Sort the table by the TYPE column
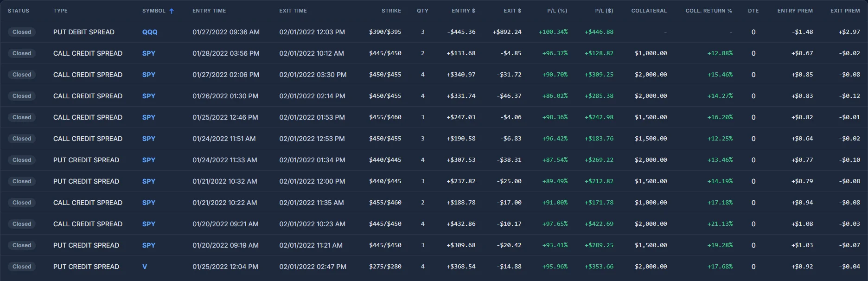The height and width of the screenshot is (281, 868). point(60,10)
